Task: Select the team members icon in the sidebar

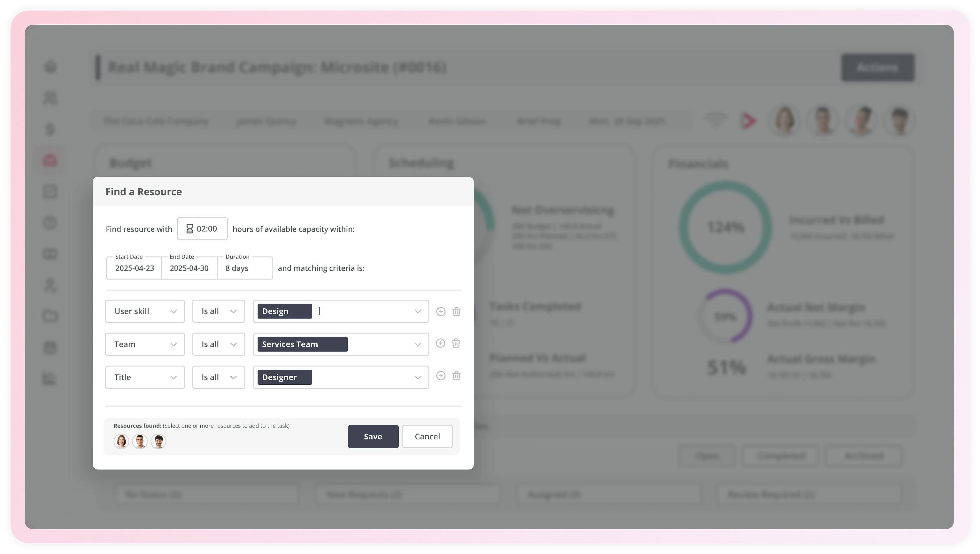Action: (50, 98)
